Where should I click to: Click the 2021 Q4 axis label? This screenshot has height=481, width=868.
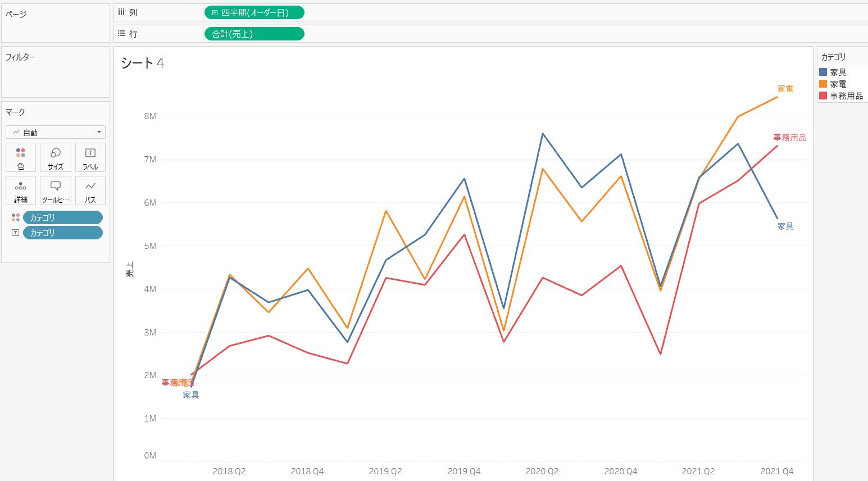click(x=777, y=471)
